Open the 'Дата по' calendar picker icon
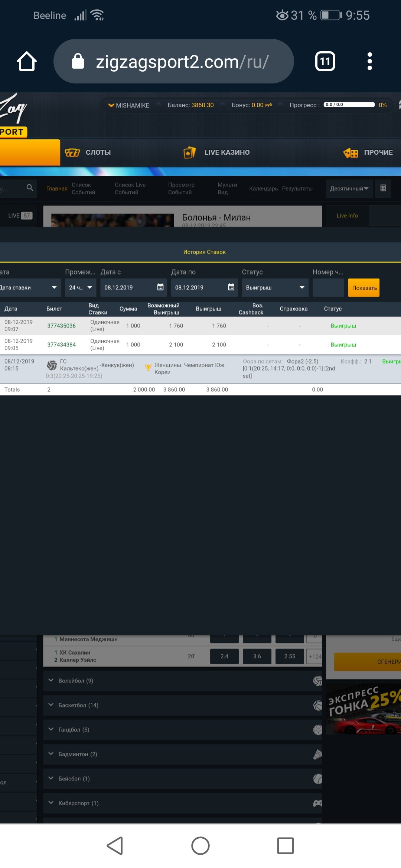This screenshot has width=401, height=868. coord(231,287)
